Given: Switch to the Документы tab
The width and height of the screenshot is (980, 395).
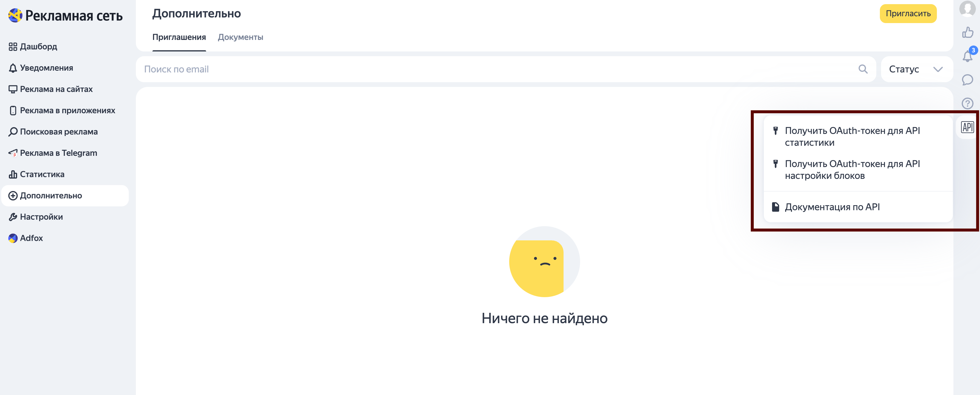Looking at the screenshot, I should coord(240,37).
